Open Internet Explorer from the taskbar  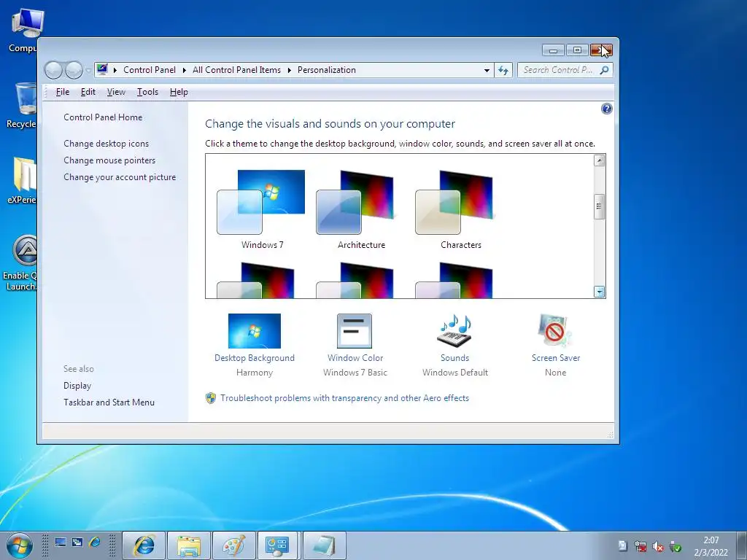click(x=144, y=545)
